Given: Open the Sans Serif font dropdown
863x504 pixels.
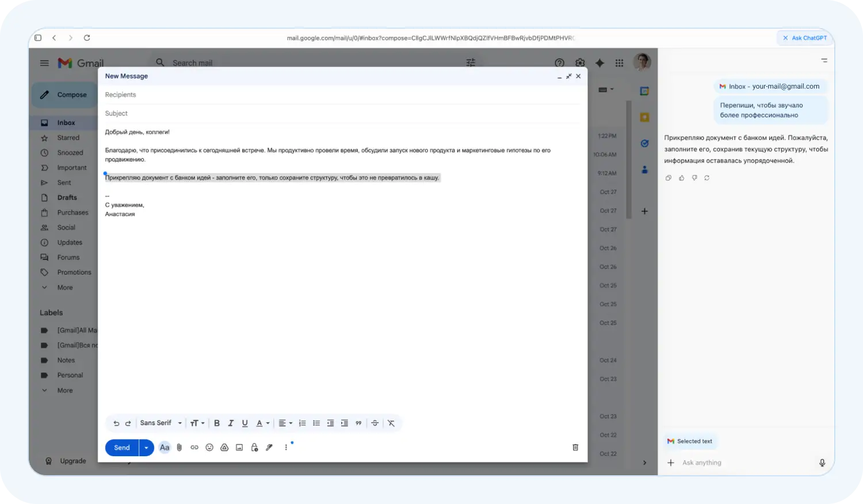Looking at the screenshot, I should point(161,423).
